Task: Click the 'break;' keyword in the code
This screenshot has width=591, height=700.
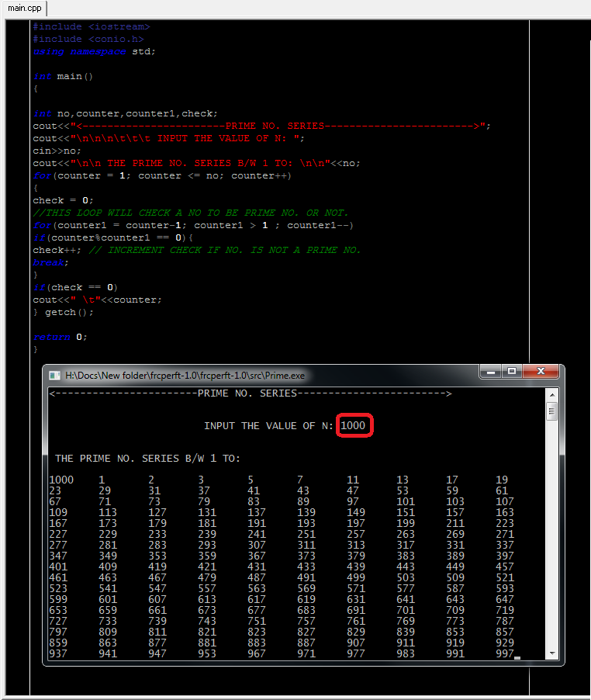Action: point(50,262)
